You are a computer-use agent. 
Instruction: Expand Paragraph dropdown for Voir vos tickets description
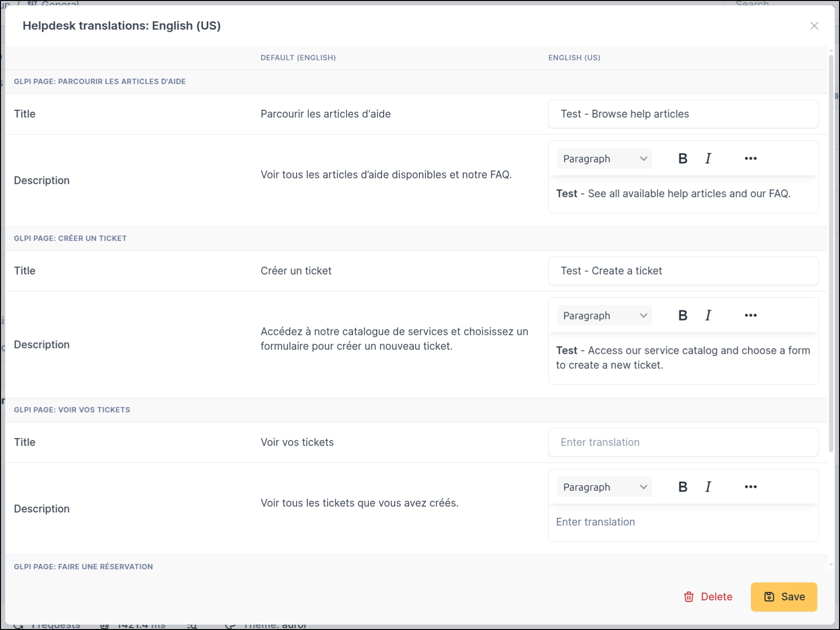coord(604,488)
